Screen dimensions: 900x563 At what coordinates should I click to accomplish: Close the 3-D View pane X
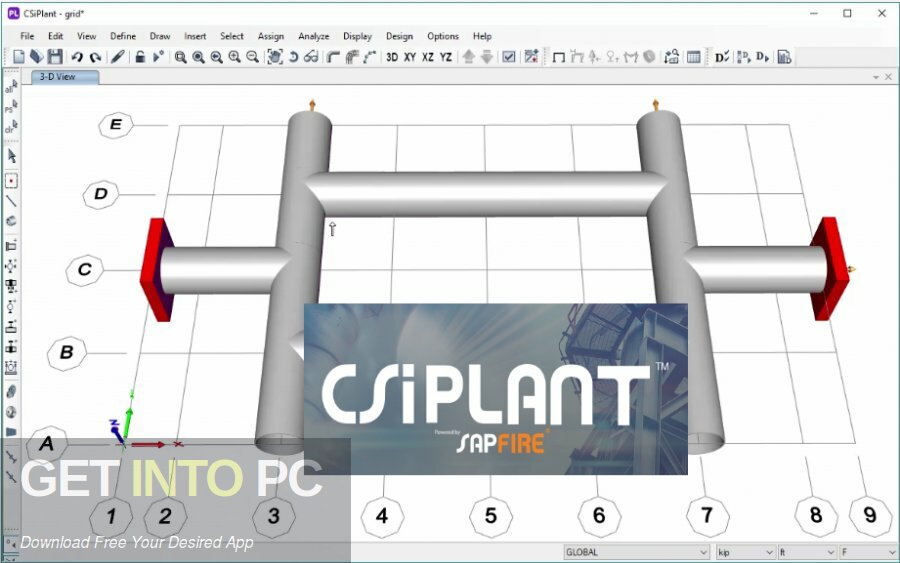[x=889, y=77]
